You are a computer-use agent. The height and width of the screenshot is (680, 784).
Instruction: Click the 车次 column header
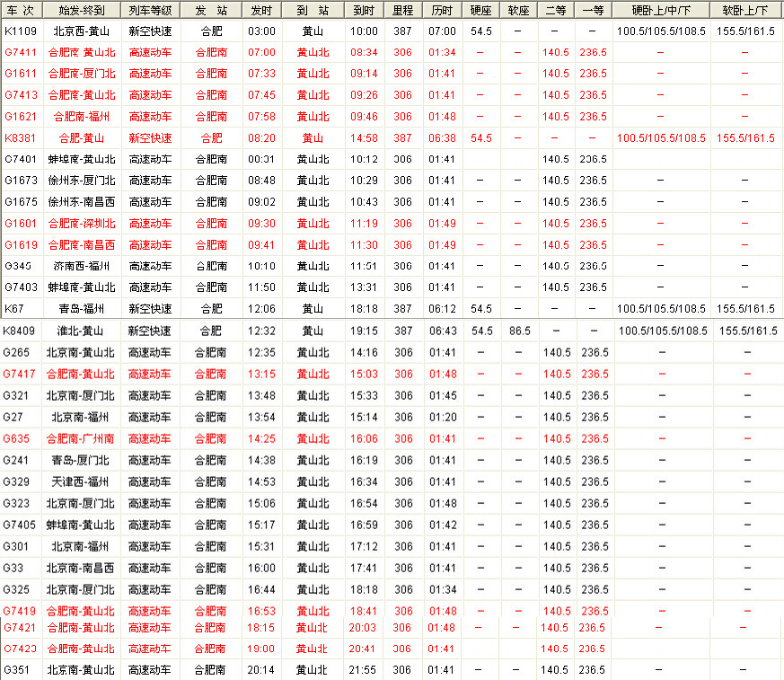(20, 10)
